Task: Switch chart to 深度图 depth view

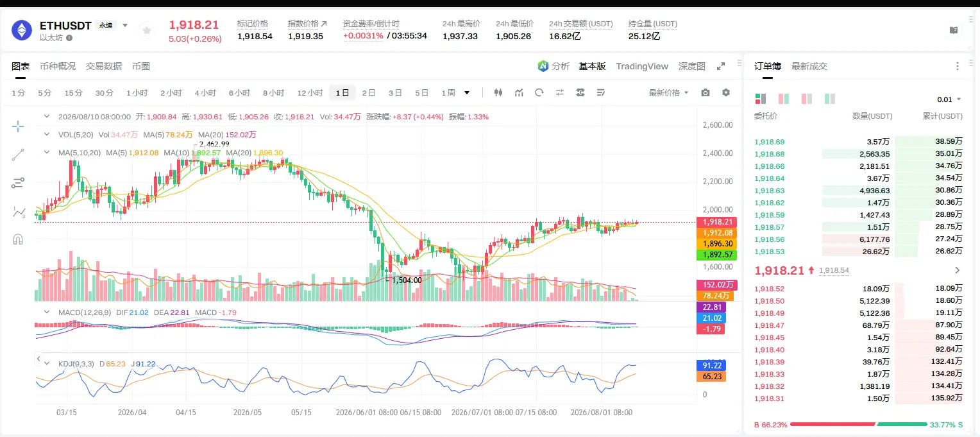Action: point(692,66)
